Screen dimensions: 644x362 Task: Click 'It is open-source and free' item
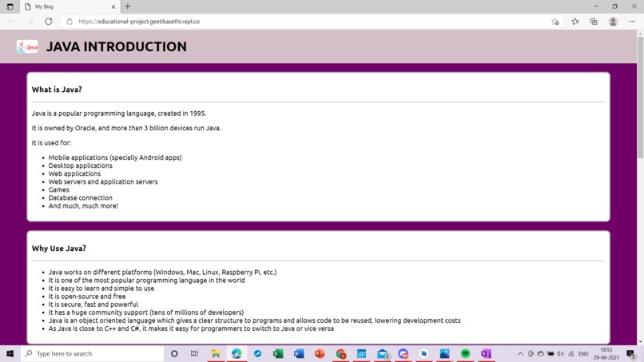point(87,296)
